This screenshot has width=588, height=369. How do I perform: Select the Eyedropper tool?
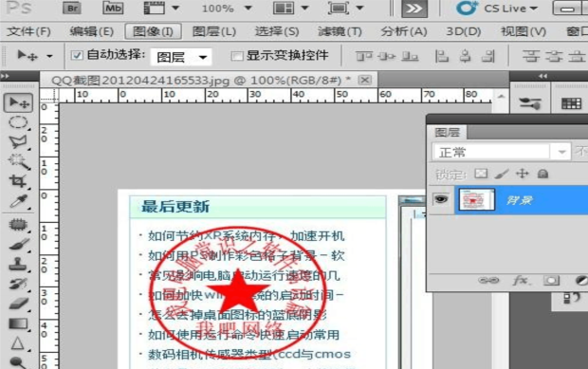(18, 201)
